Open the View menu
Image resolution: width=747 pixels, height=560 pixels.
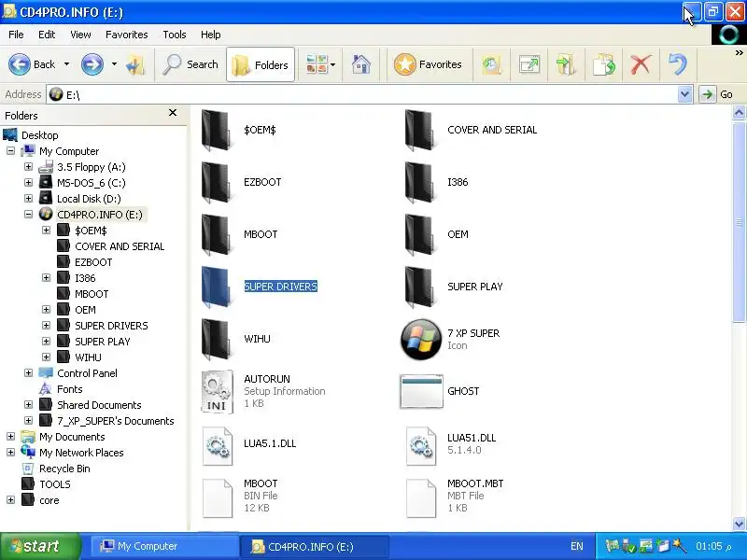[x=80, y=35]
